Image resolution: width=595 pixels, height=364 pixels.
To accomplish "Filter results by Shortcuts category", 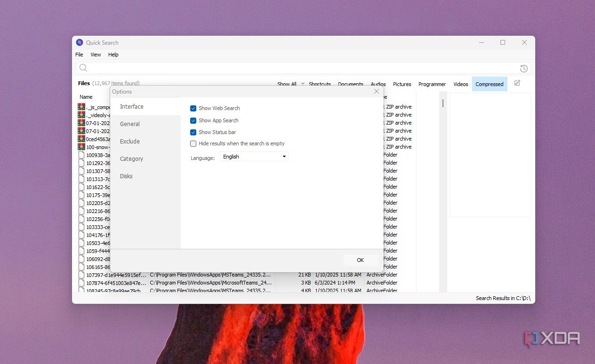I will pyautogui.click(x=320, y=85).
